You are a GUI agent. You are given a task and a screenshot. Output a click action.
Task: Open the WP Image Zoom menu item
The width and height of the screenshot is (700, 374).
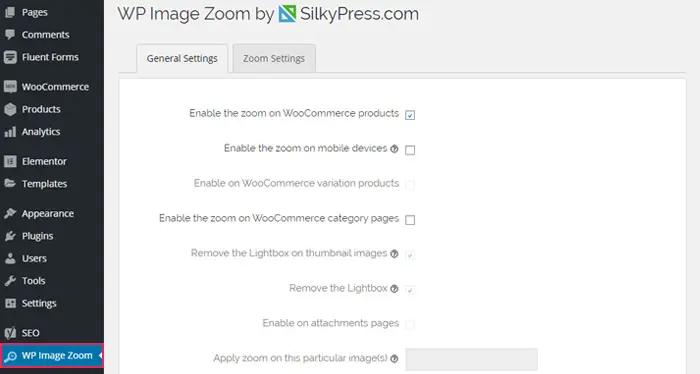[x=52, y=356]
